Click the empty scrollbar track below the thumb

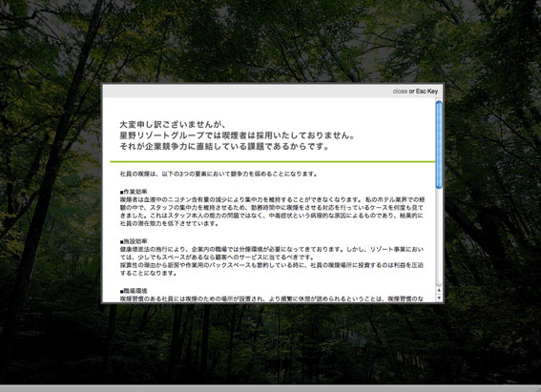[439, 237]
